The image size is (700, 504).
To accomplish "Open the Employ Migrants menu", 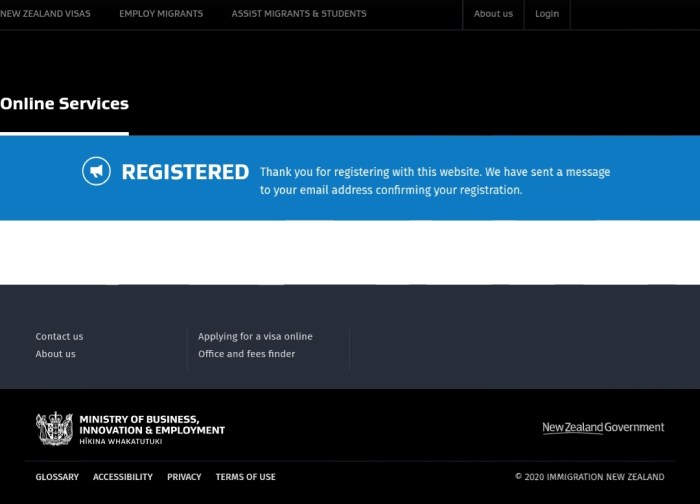I will point(161,14).
